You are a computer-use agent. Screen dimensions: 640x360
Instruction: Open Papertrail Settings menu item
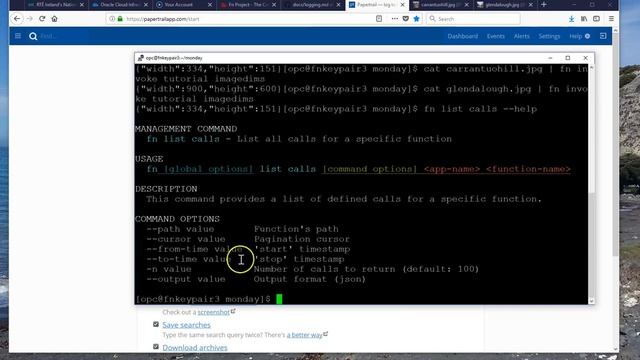pyautogui.click(x=549, y=36)
